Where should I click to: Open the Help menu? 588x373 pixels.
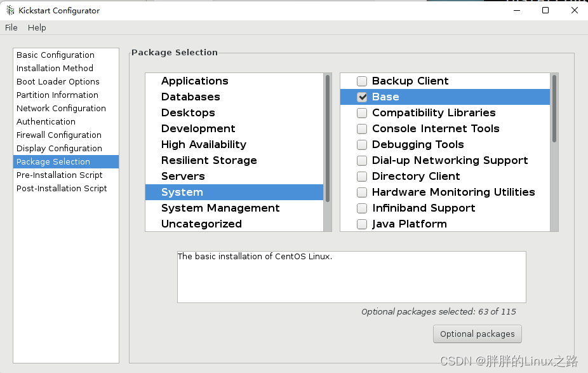[x=37, y=27]
